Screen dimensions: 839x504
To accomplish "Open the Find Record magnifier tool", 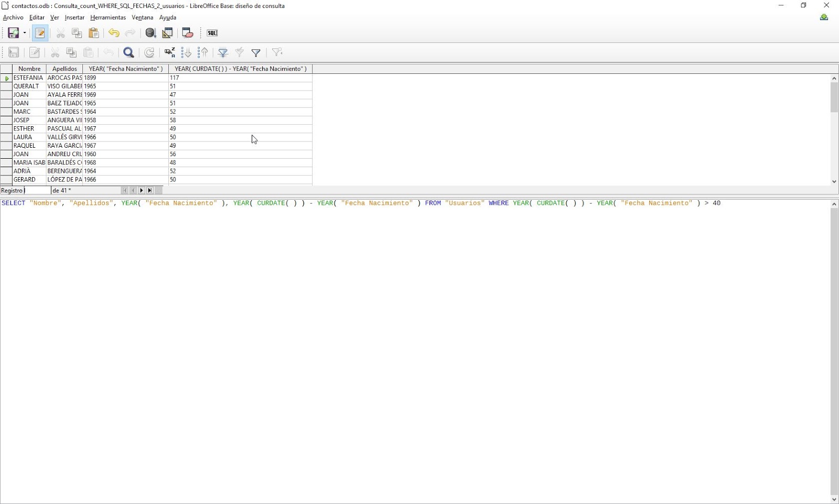I will (129, 52).
